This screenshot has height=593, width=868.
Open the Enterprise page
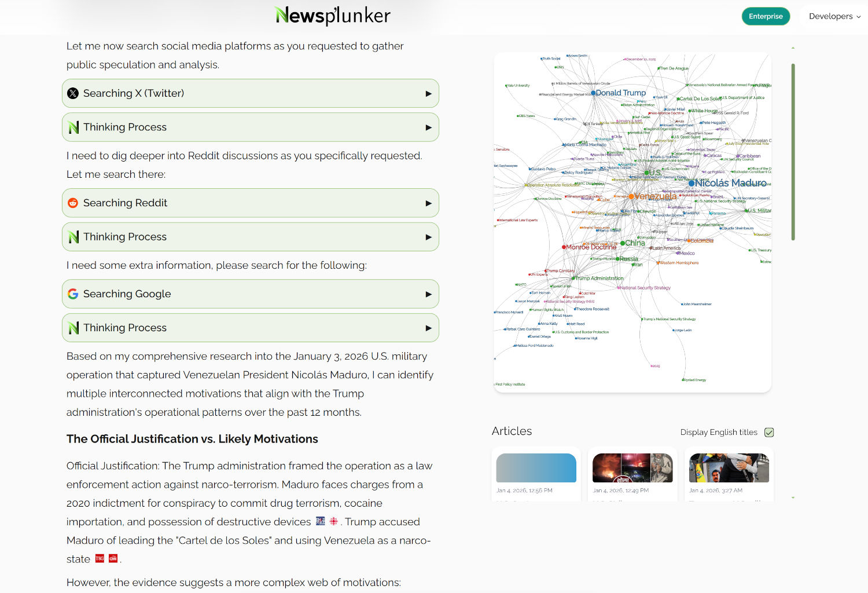point(766,16)
